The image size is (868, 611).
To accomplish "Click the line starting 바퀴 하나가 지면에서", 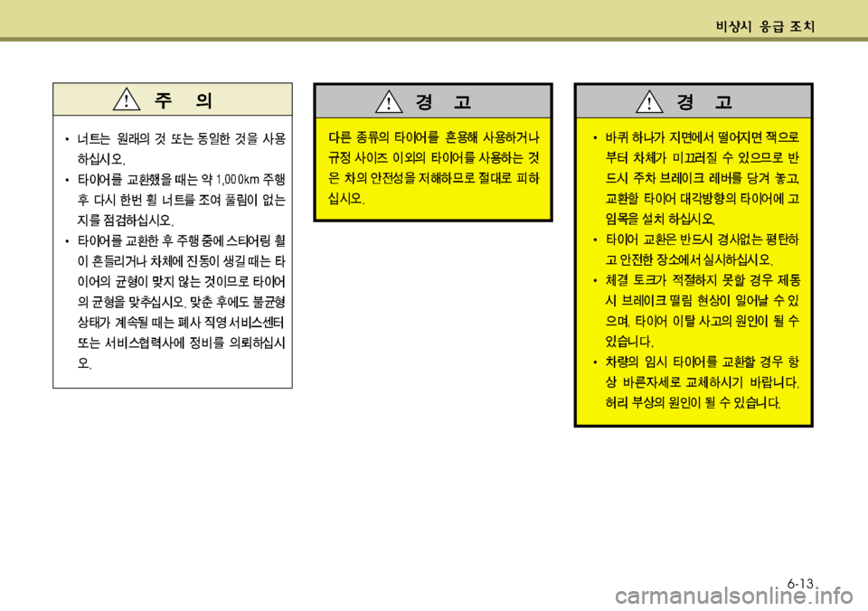I will [703, 137].
